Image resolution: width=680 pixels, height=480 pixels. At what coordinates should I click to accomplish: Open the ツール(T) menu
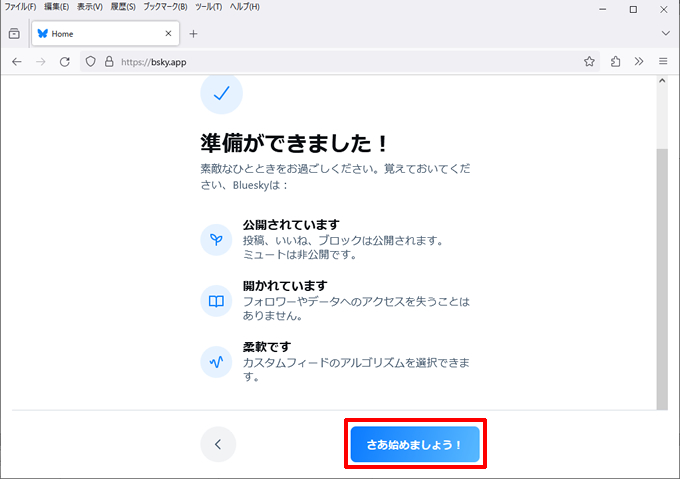209,7
